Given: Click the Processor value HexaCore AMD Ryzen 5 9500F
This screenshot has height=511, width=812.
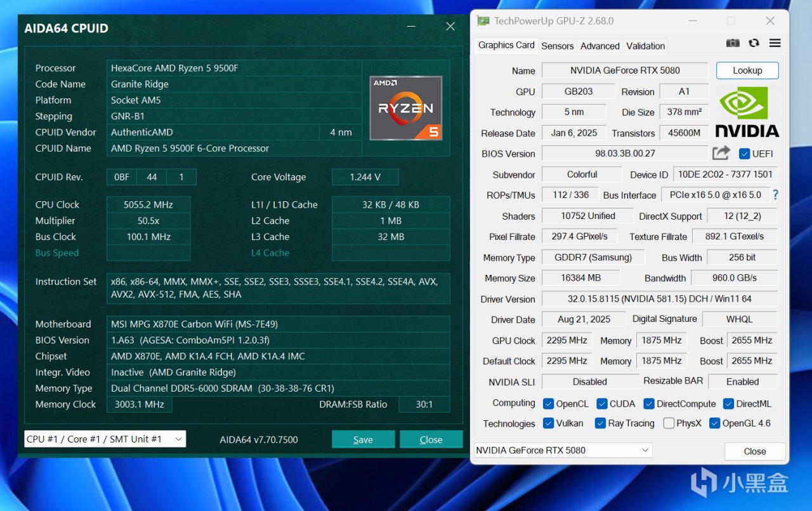Looking at the screenshot, I should point(234,68).
